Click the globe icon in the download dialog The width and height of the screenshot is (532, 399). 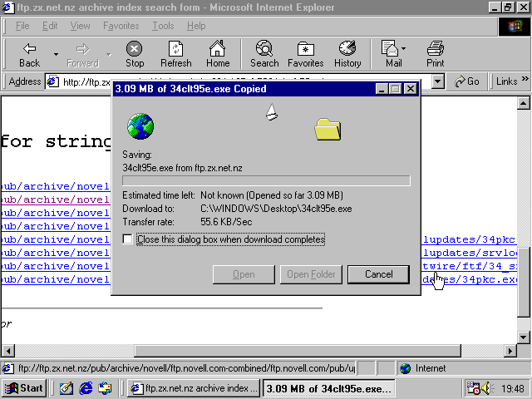(140, 126)
